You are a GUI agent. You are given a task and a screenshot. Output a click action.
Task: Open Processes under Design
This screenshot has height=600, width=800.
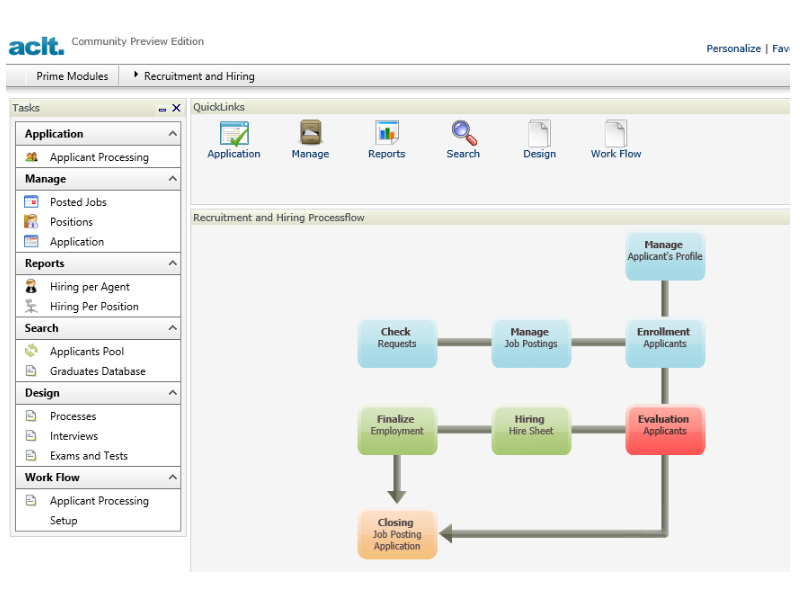[x=73, y=416]
